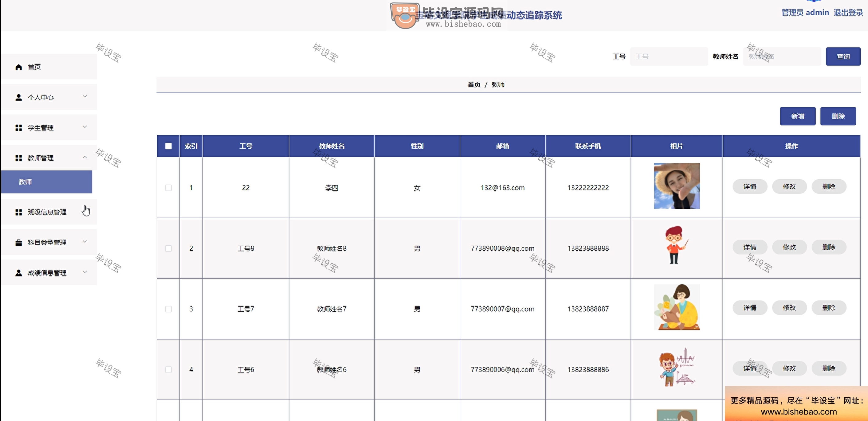The image size is (868, 421).
Task: Click email cell 773890007@qq.com
Action: [502, 309]
